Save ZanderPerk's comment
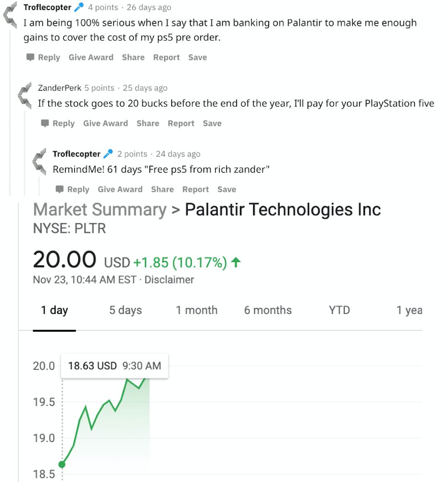 click(x=212, y=123)
